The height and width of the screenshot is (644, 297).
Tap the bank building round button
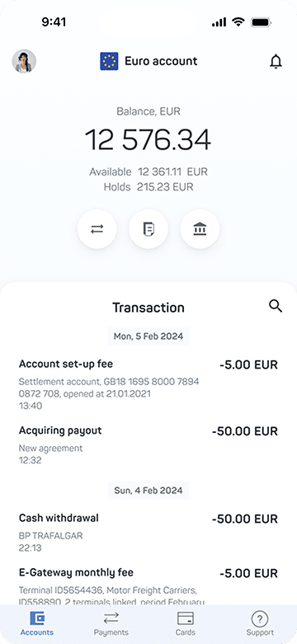click(x=200, y=229)
